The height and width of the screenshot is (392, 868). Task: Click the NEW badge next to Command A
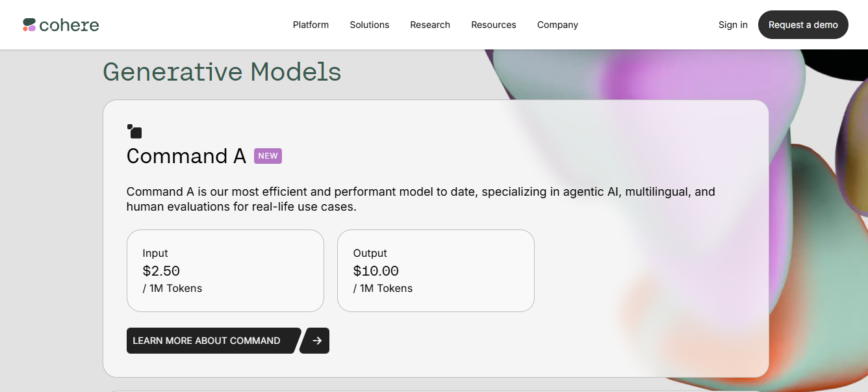[x=268, y=156]
